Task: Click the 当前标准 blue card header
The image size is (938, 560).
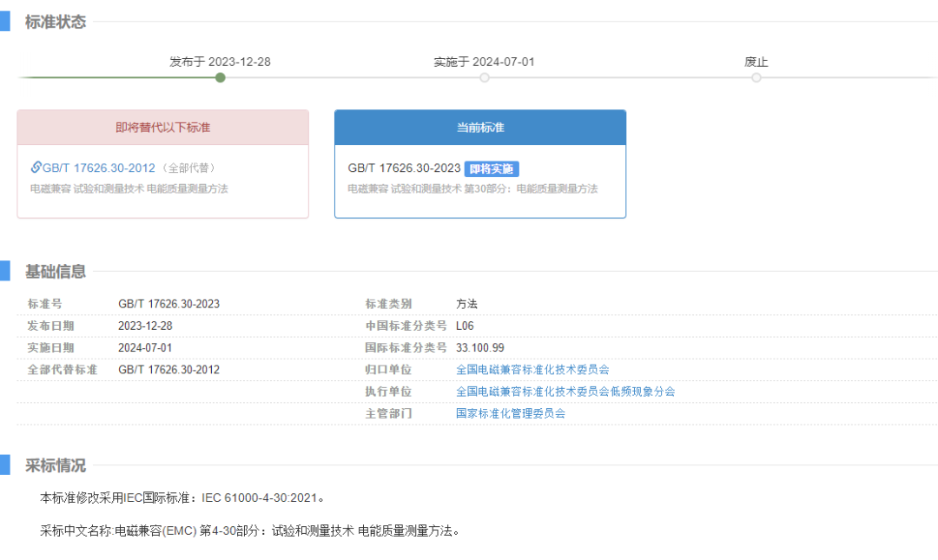Action: pyautogui.click(x=479, y=127)
